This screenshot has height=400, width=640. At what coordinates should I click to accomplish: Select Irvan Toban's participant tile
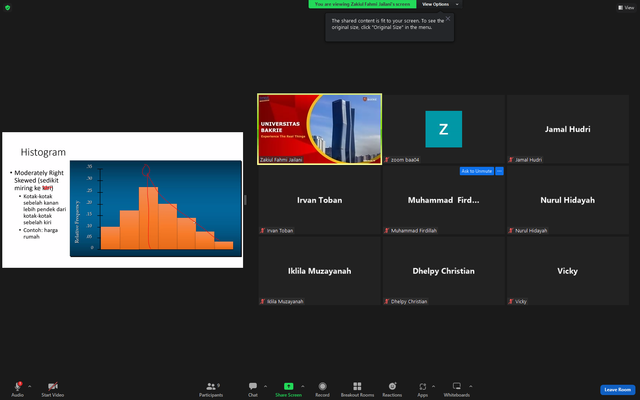pos(320,200)
